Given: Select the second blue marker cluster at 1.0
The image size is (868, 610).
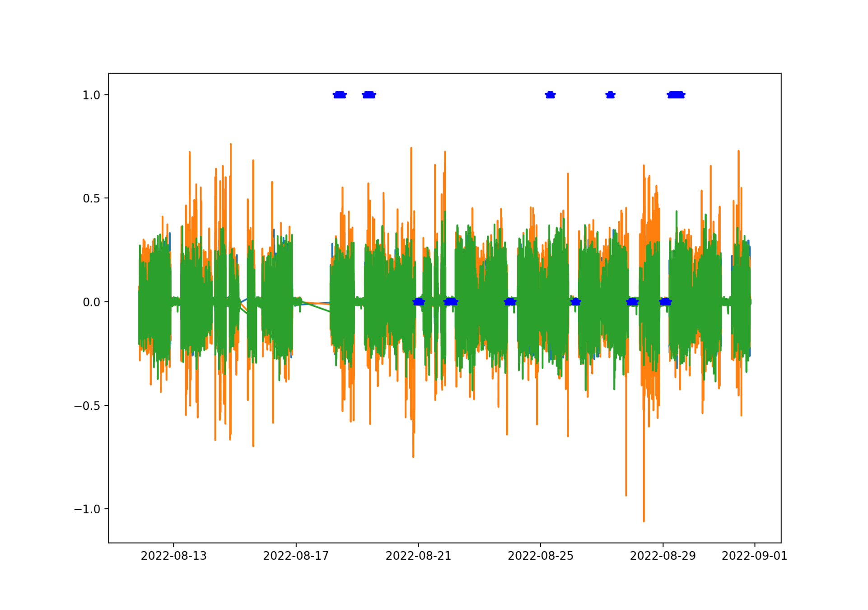Looking at the screenshot, I should coord(369,95).
